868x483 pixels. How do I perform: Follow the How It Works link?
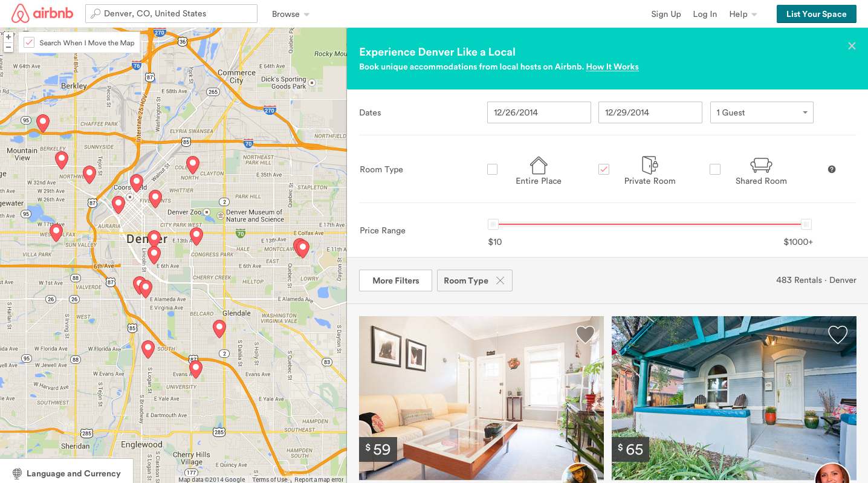pyautogui.click(x=612, y=66)
